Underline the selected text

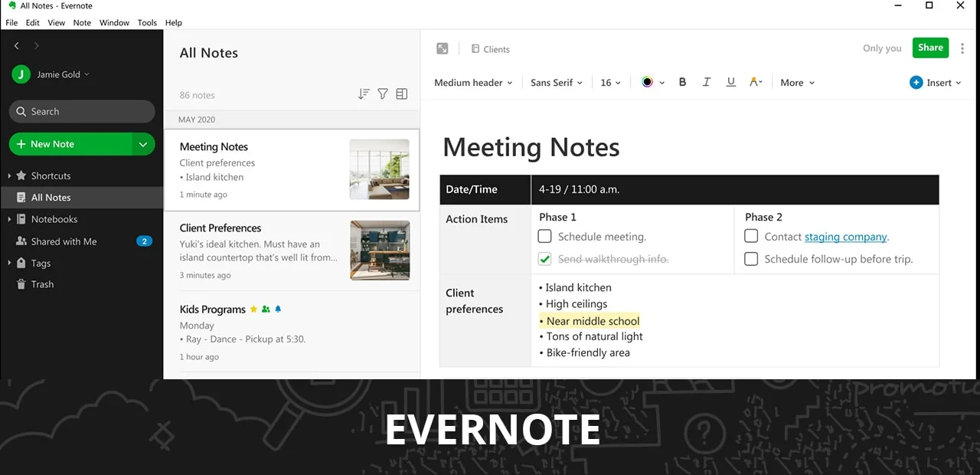click(x=731, y=82)
